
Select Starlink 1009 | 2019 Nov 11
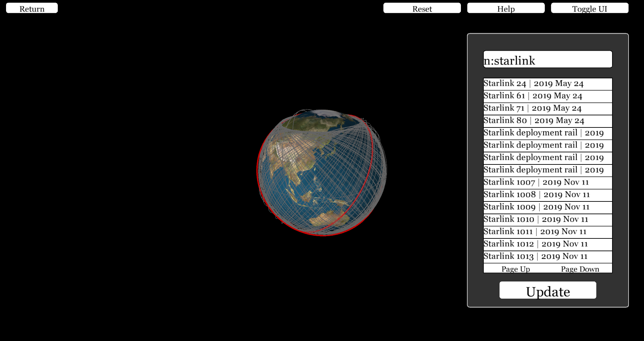(x=548, y=207)
